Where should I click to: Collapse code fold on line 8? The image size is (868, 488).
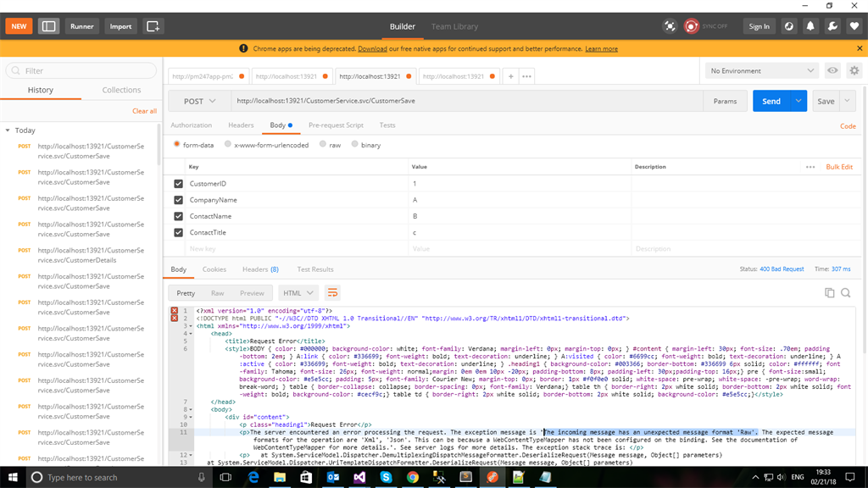[x=191, y=409]
